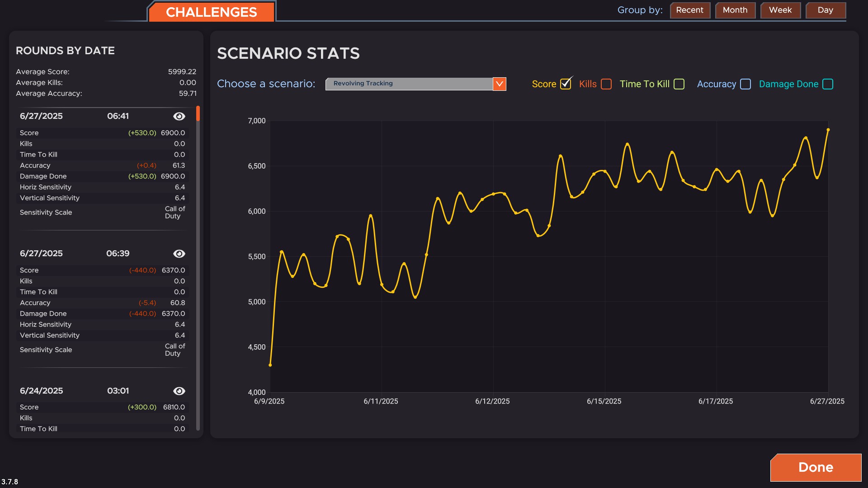Enable the Kills checkbox
The width and height of the screenshot is (868, 488).
[606, 84]
